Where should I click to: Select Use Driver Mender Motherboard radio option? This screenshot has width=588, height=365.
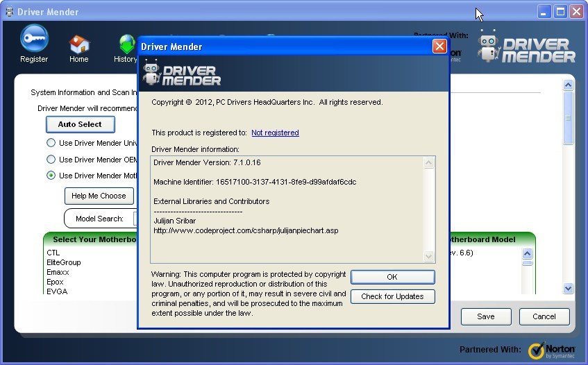pos(51,176)
